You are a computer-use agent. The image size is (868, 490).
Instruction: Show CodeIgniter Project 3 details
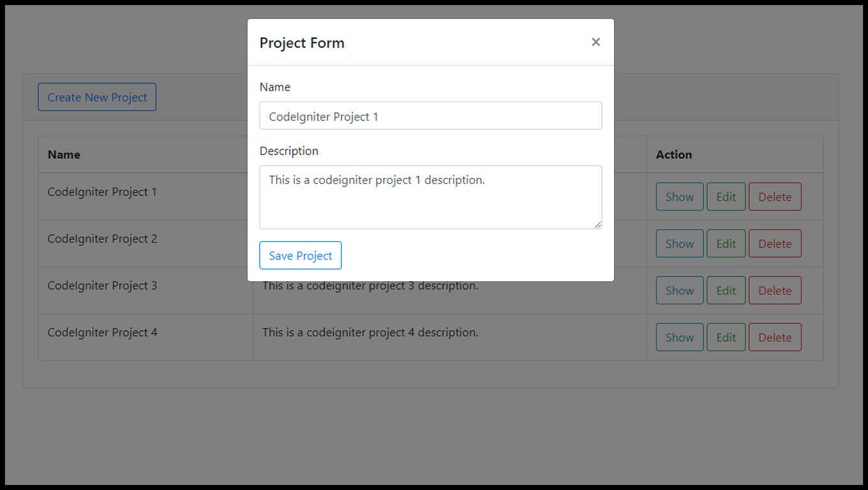[x=680, y=290]
